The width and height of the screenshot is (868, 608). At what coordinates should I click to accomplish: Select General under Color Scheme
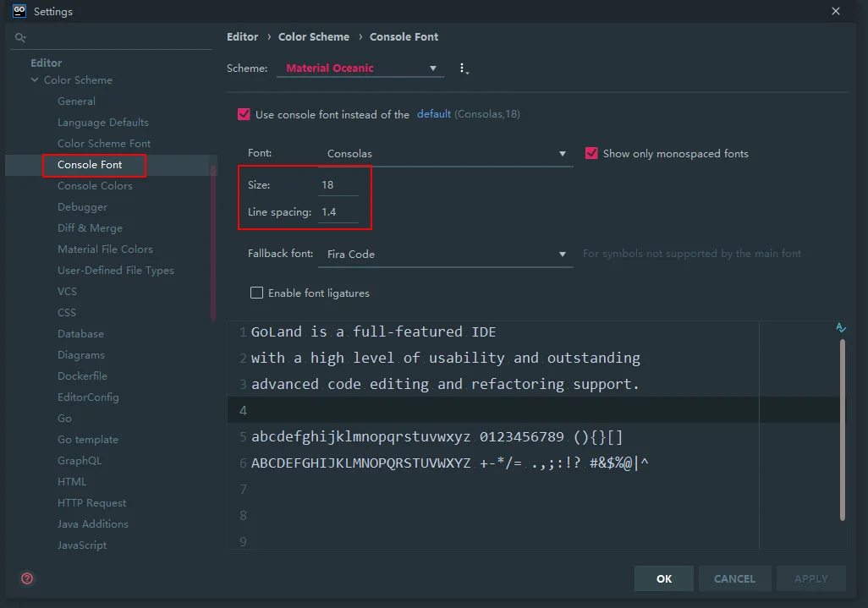[76, 101]
